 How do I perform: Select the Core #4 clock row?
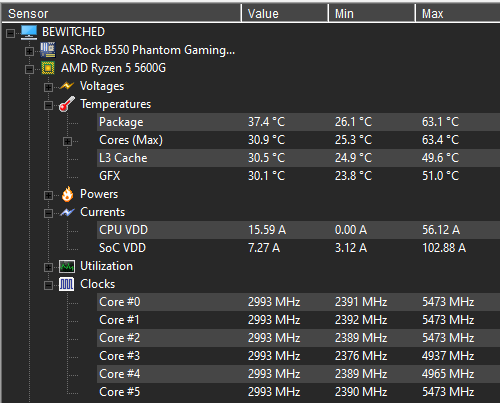(298, 374)
